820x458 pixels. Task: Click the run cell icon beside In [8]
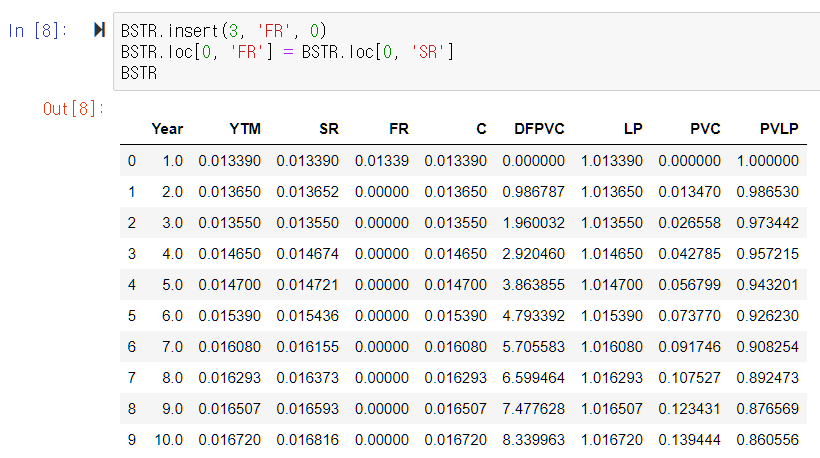[99, 30]
